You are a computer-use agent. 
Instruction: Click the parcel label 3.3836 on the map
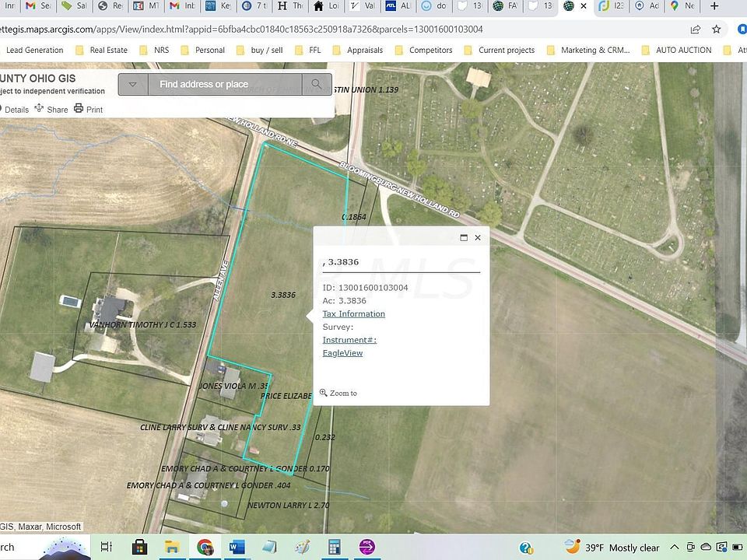coord(283,296)
